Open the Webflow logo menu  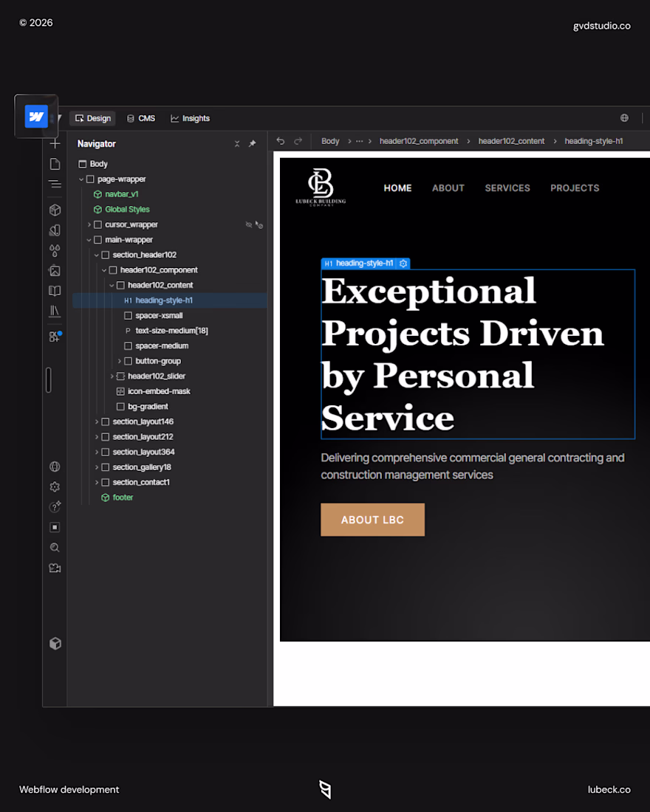36,117
